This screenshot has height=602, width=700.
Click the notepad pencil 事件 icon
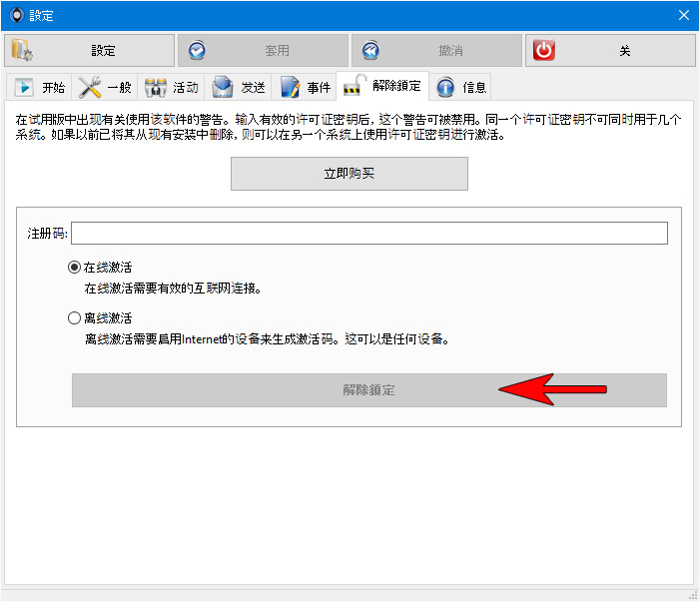[290, 87]
